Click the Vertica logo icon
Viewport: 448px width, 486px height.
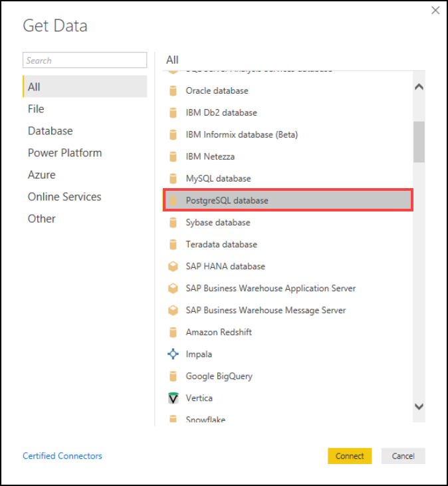173,398
